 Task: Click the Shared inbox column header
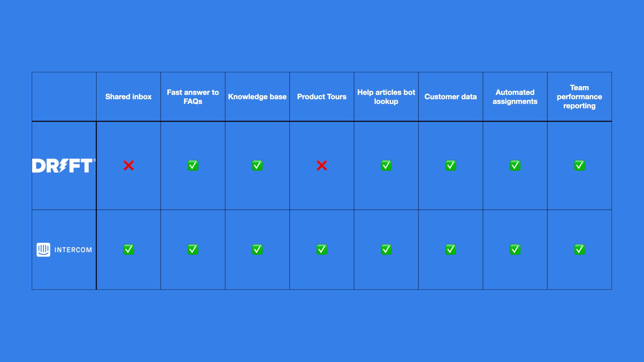[128, 97]
